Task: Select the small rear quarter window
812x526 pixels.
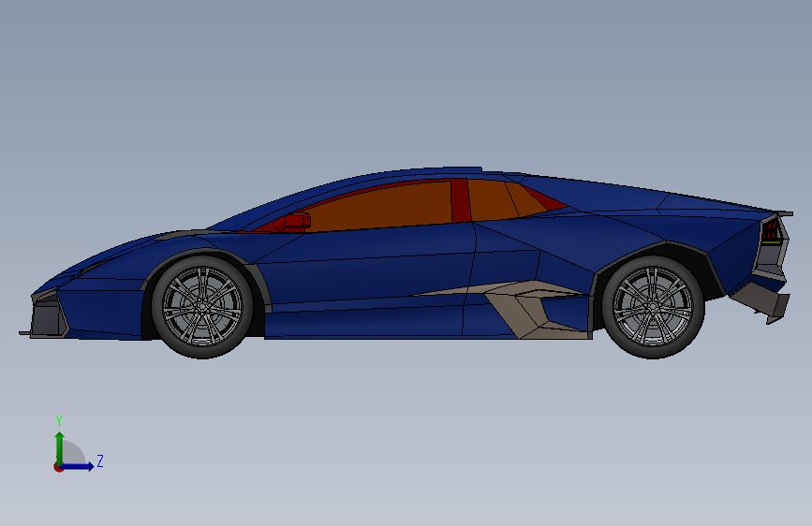Action: pos(492,201)
